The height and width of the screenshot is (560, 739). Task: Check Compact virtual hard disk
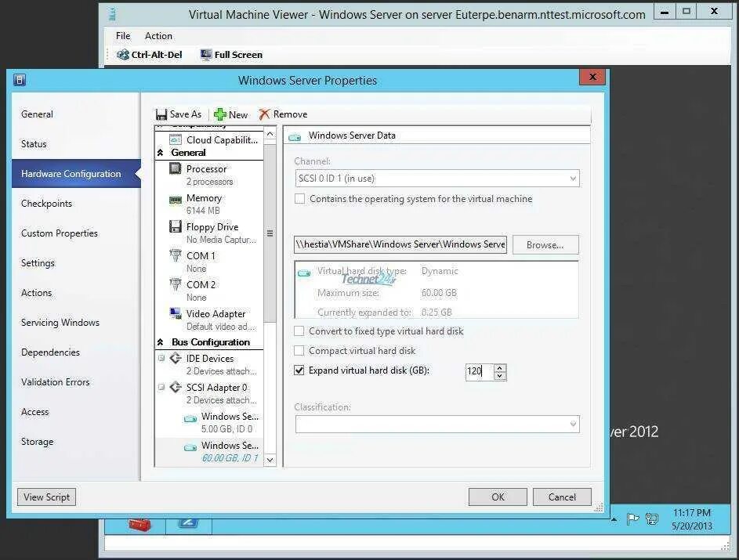tap(299, 351)
